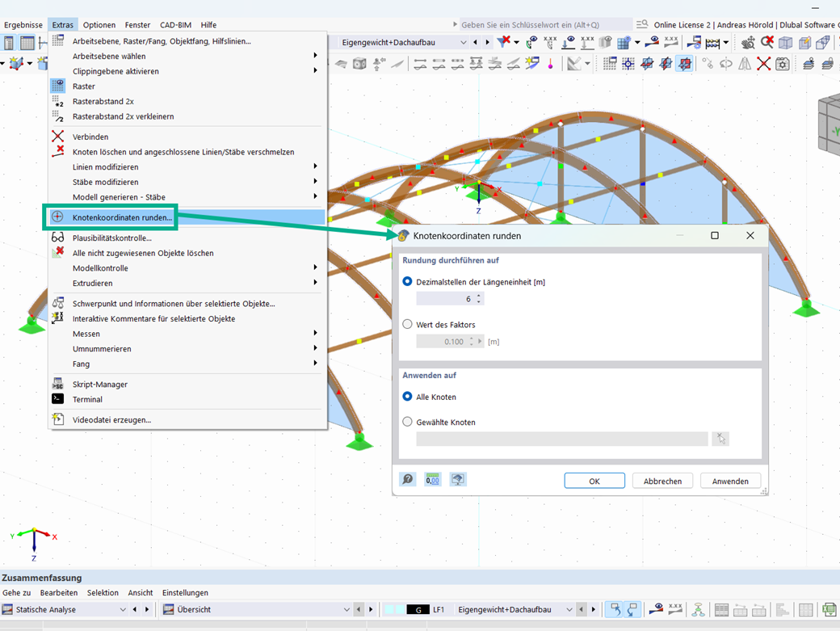Click the left-turn arrow icon in bottom toolbar

[615, 609]
